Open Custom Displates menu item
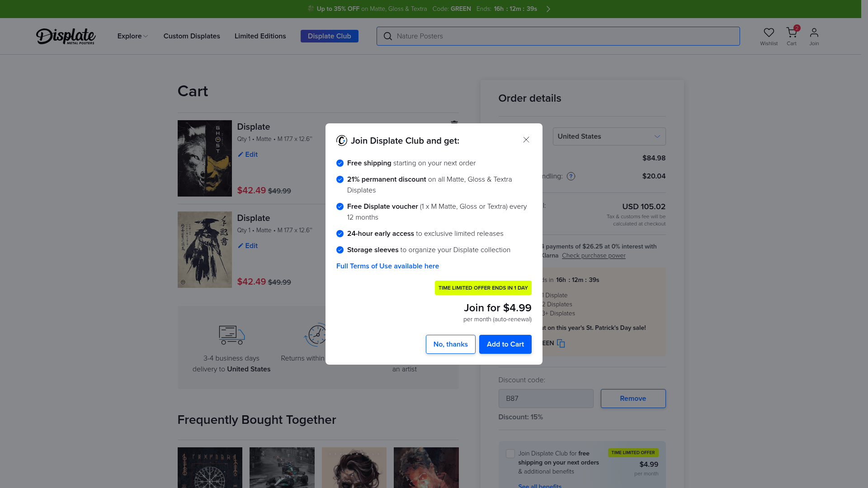Viewport: 868px width, 488px height. tap(192, 36)
